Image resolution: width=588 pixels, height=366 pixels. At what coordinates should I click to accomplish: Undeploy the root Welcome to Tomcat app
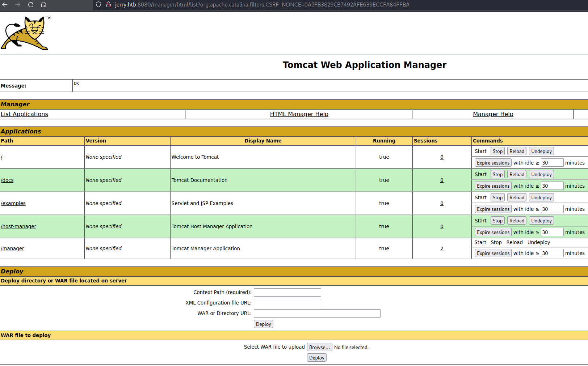coord(541,151)
